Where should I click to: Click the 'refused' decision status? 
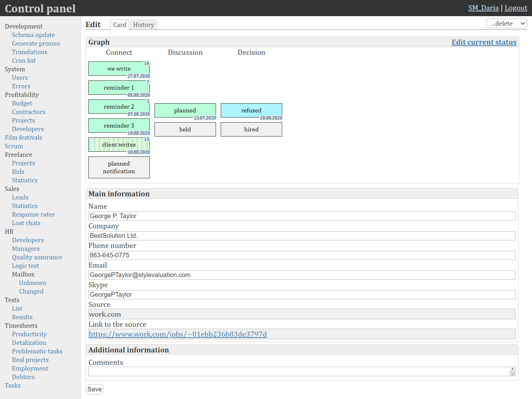(x=251, y=111)
